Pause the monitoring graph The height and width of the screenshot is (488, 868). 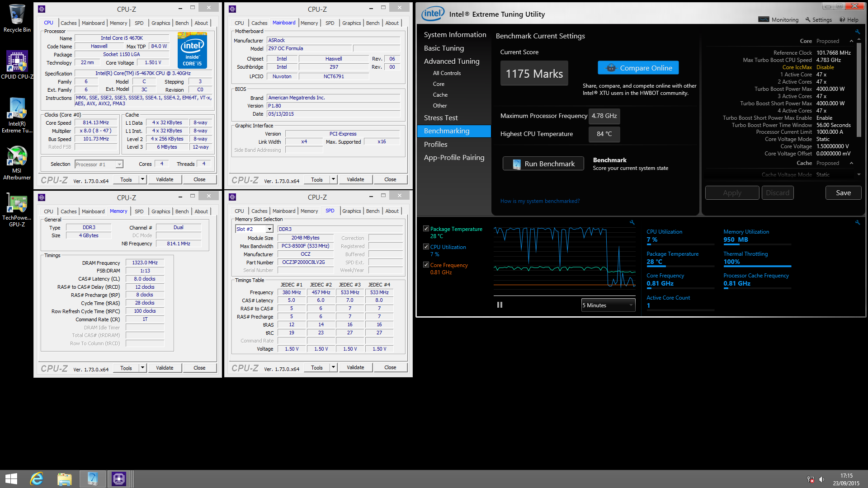tap(500, 305)
